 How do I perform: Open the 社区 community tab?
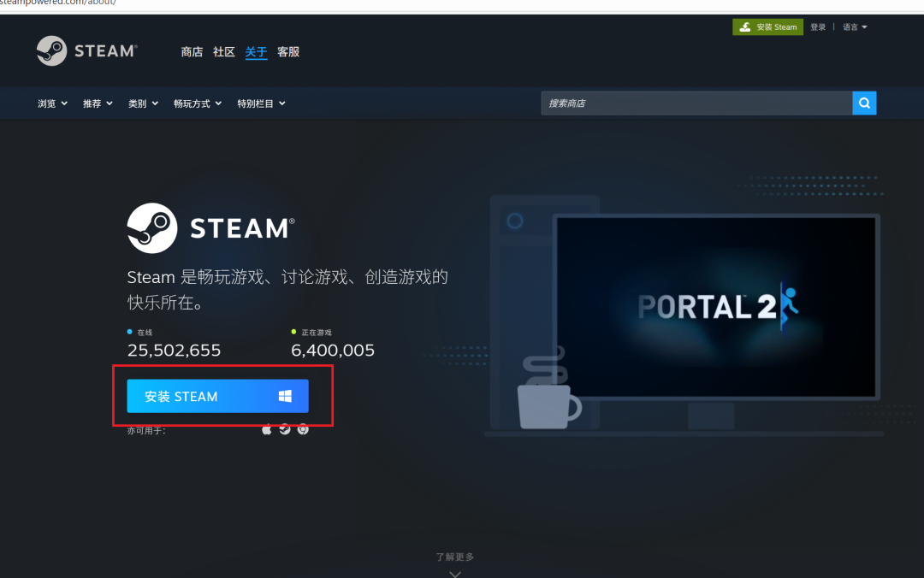(x=224, y=52)
